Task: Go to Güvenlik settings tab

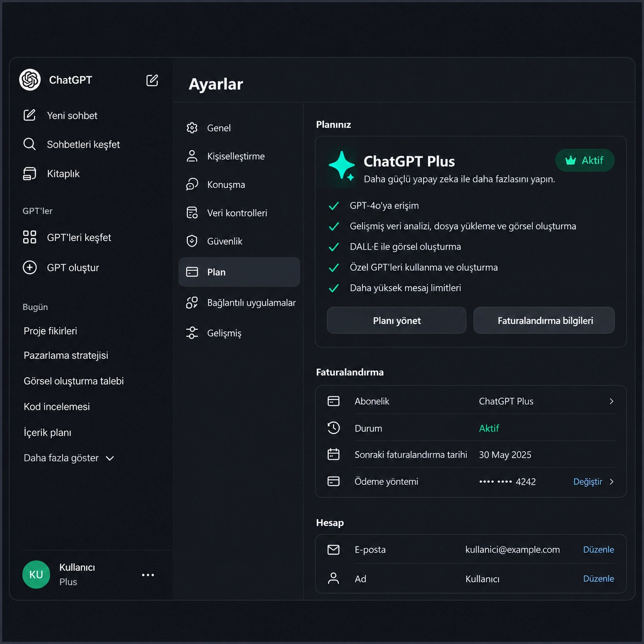Action: coord(239,241)
